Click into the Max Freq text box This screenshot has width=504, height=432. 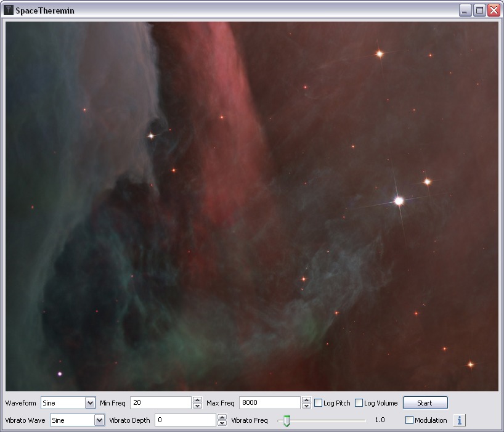[x=270, y=403]
